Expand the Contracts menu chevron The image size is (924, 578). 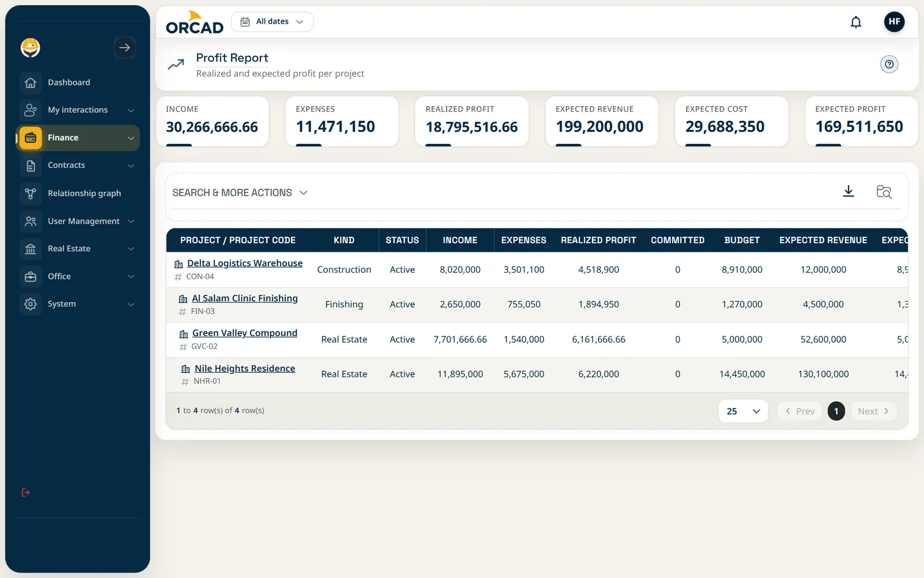click(131, 166)
